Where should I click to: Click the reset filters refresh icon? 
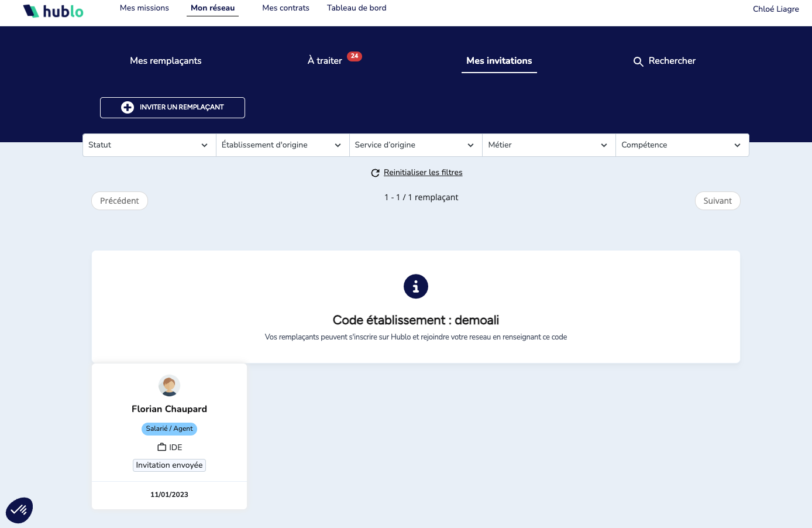coord(375,173)
